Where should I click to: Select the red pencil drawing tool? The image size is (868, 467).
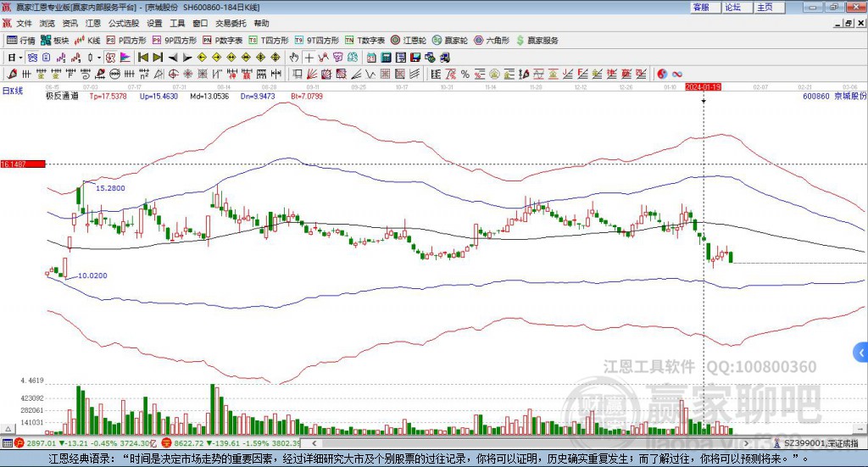[x=12, y=74]
